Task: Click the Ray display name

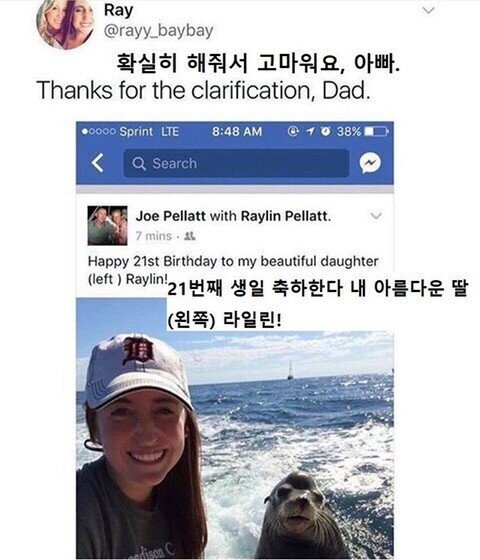Action: point(118,10)
